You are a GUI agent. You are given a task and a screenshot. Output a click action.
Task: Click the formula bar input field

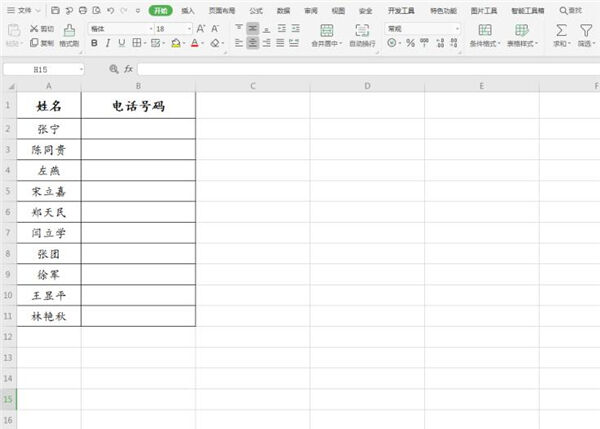[x=368, y=69]
